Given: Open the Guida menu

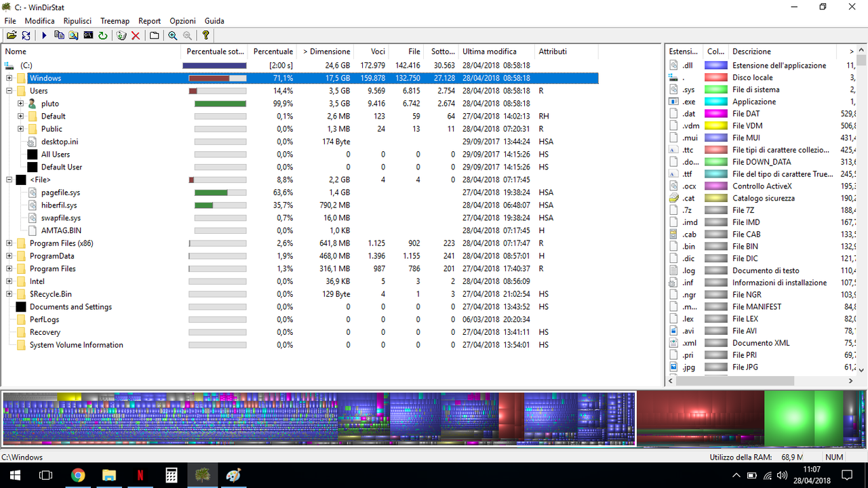Looking at the screenshot, I should 214,21.
